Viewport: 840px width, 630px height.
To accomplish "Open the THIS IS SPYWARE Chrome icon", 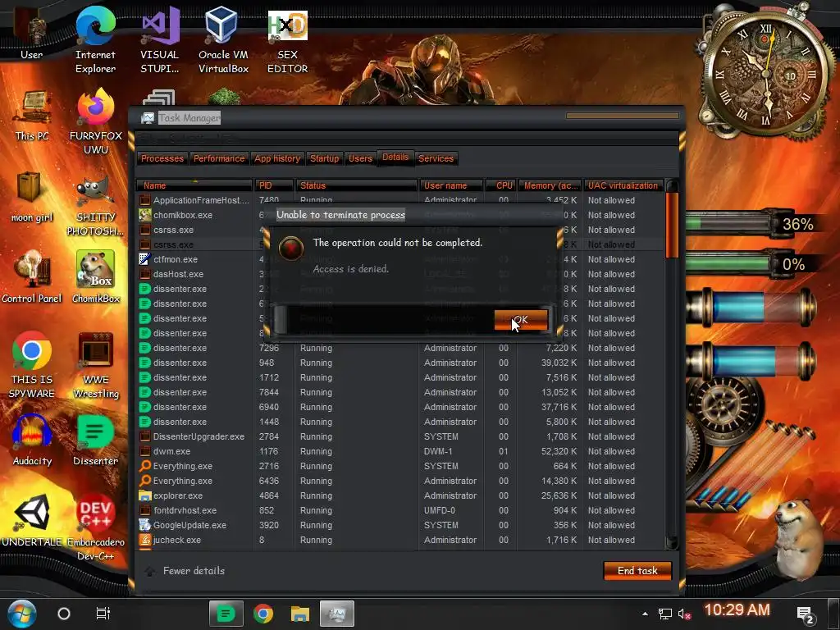I will coord(32,364).
